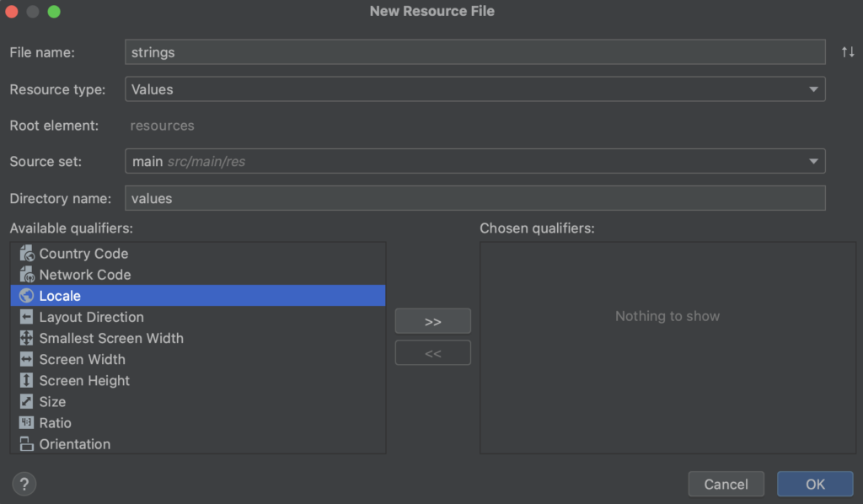This screenshot has height=504, width=863.
Task: Click the Ratio qualifier icon
Action: pos(26,423)
